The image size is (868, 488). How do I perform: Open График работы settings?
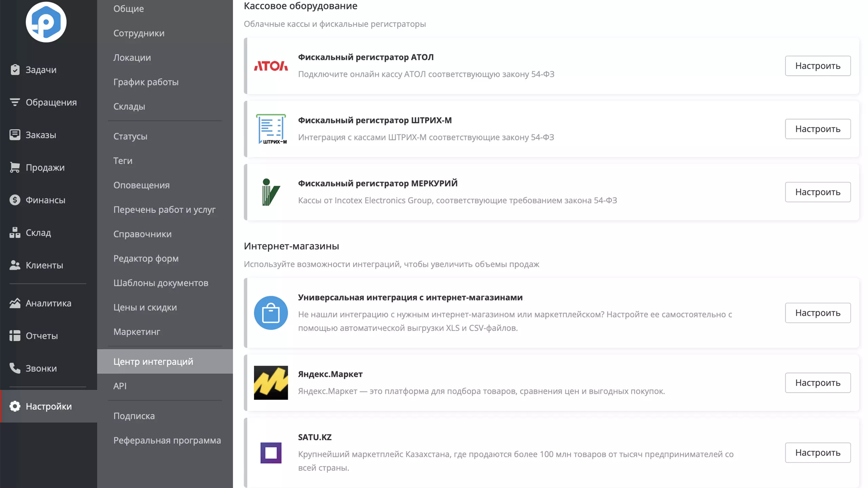(165, 82)
